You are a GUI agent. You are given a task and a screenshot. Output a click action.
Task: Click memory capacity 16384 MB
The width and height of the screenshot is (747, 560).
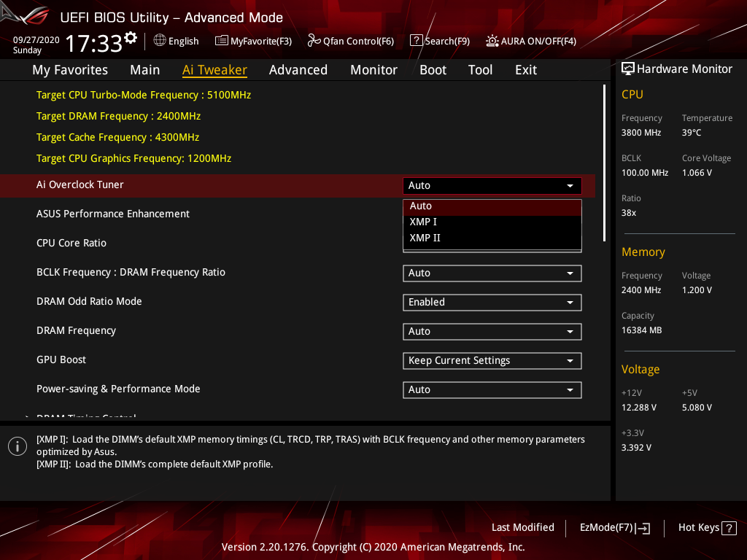pos(642,330)
